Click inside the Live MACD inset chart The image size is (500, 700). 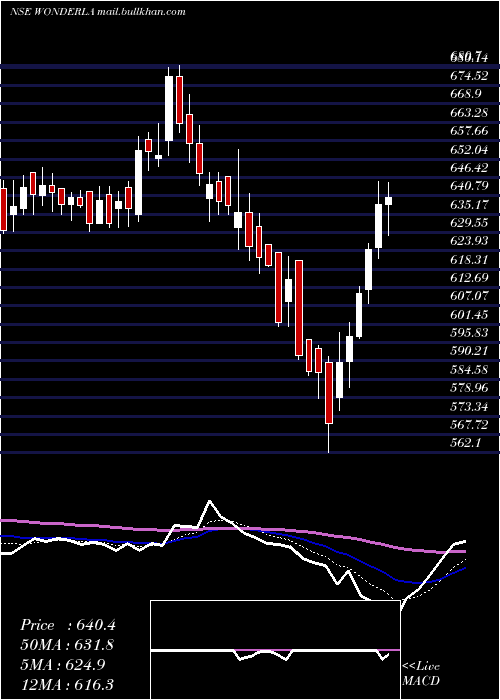click(x=275, y=650)
